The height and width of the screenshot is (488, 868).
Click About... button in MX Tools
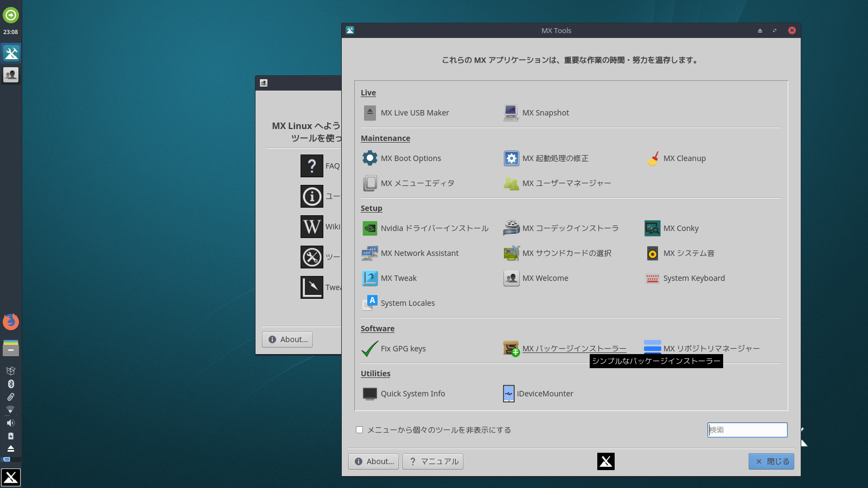(x=374, y=461)
